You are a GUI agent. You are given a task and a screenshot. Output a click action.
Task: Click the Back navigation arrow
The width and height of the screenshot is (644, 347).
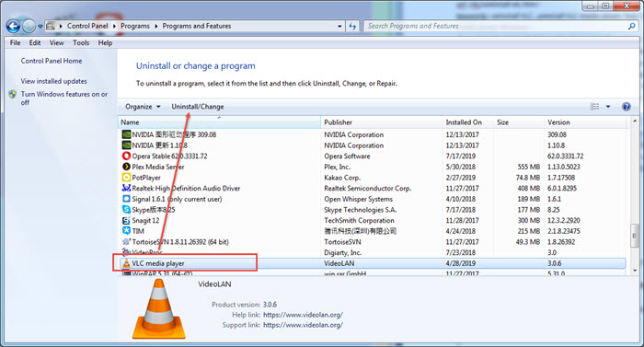[13, 27]
